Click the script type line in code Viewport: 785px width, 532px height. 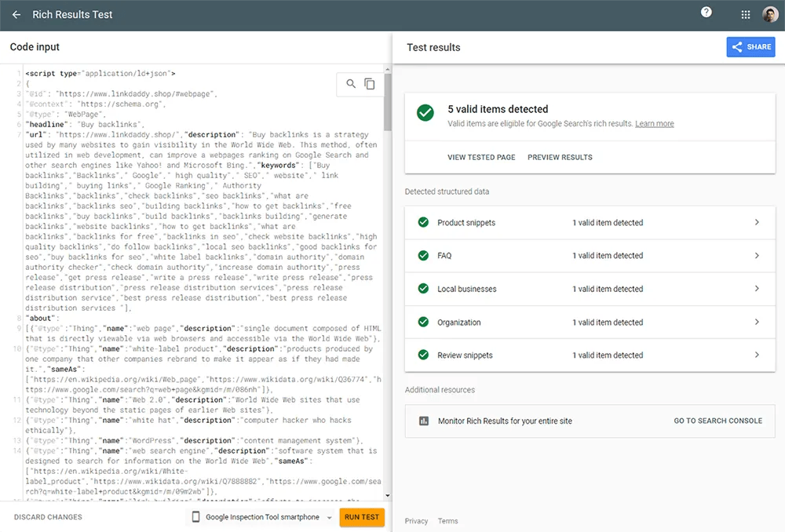[x=100, y=73]
